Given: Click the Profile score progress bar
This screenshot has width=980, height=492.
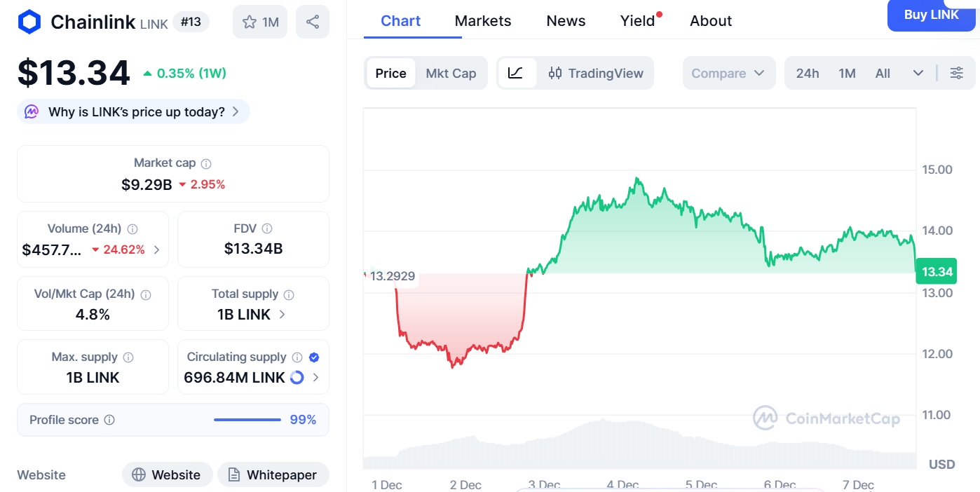Looking at the screenshot, I should 247,420.
